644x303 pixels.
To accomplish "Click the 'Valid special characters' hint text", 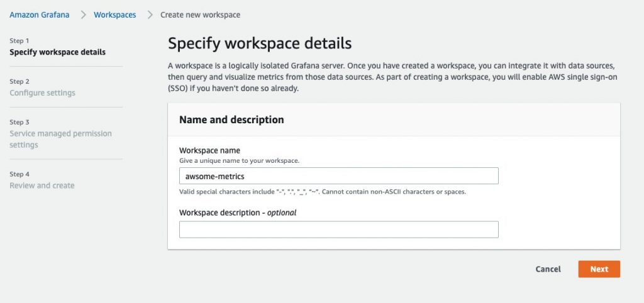I will [x=323, y=192].
